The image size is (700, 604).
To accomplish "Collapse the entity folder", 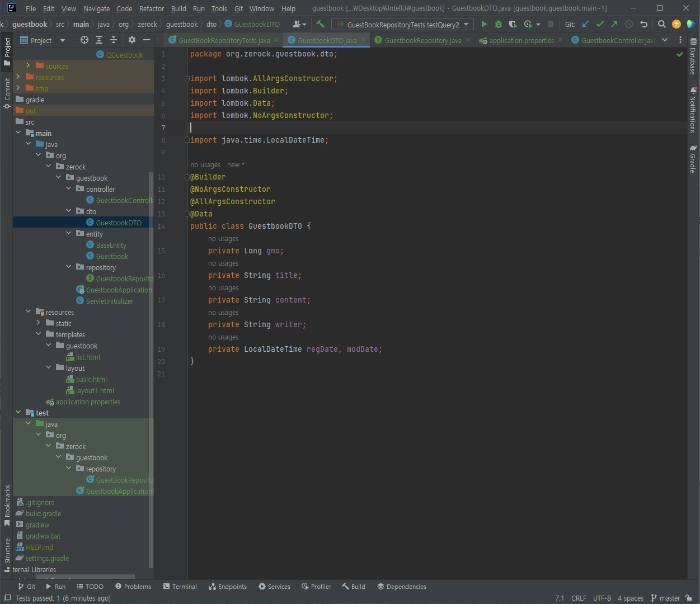I will tap(69, 233).
